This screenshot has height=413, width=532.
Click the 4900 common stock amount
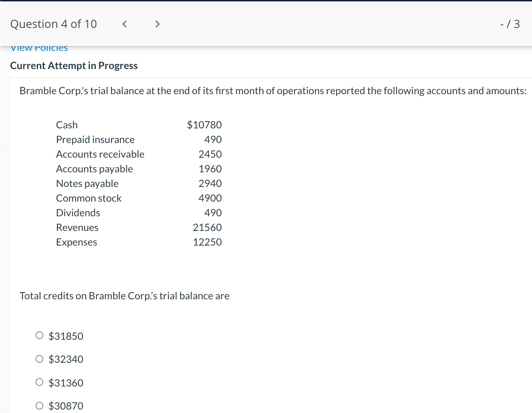pos(210,198)
